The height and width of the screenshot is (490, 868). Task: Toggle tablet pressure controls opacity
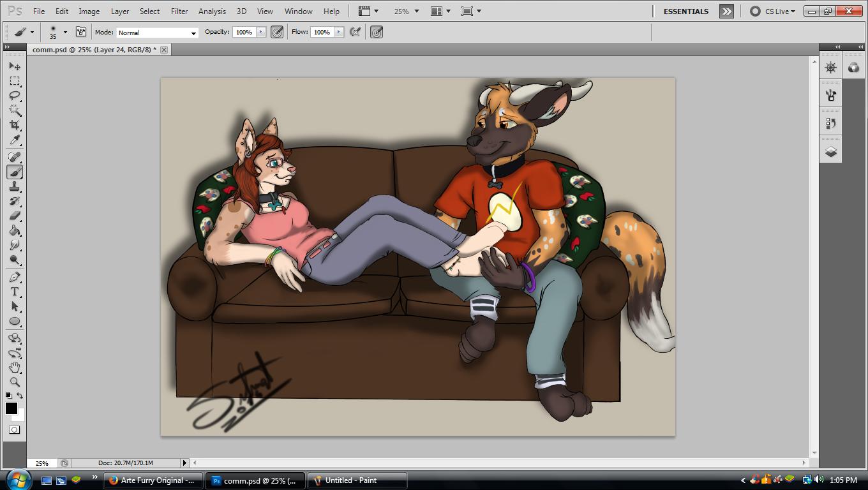click(x=277, y=32)
